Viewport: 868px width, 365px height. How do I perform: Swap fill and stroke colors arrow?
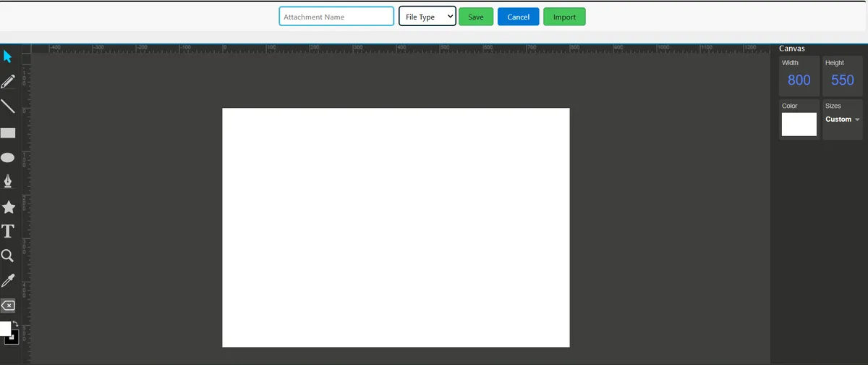15,324
